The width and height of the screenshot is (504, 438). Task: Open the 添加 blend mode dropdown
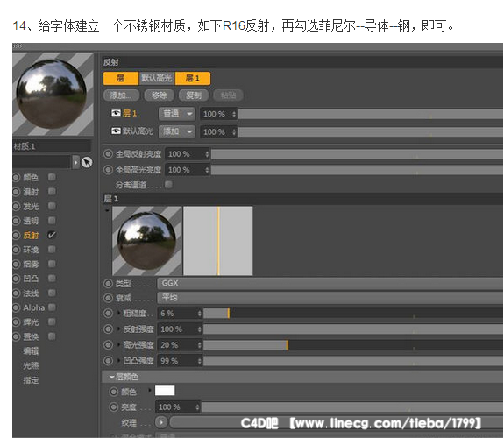point(177,131)
